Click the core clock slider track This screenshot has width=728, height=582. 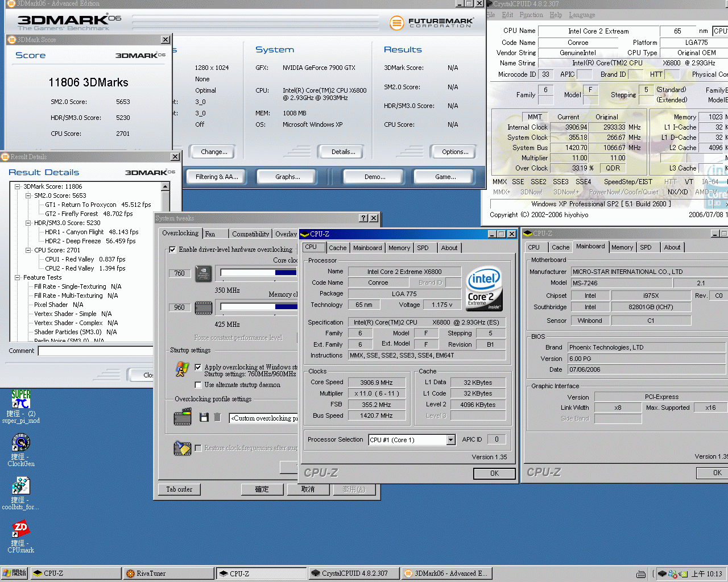click(259, 273)
